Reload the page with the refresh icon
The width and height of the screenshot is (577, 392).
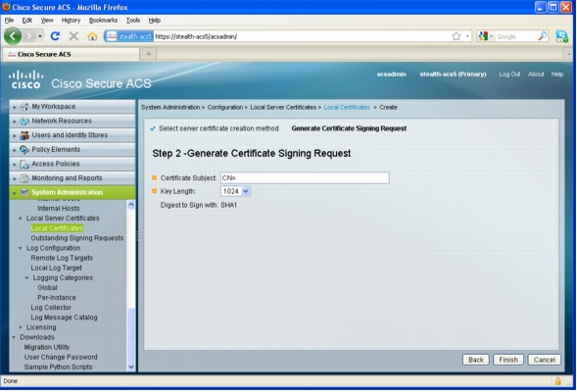pyautogui.click(x=55, y=36)
